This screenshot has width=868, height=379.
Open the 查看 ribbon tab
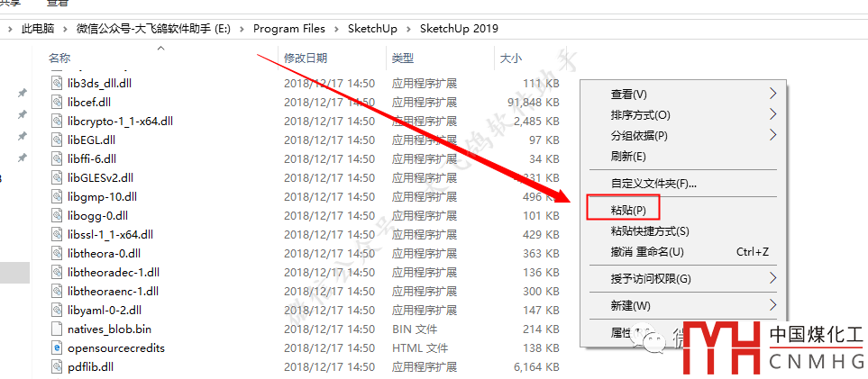coord(57,4)
